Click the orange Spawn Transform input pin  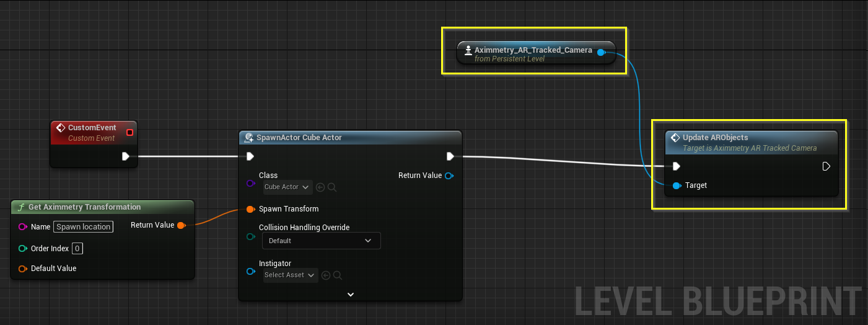coord(250,209)
